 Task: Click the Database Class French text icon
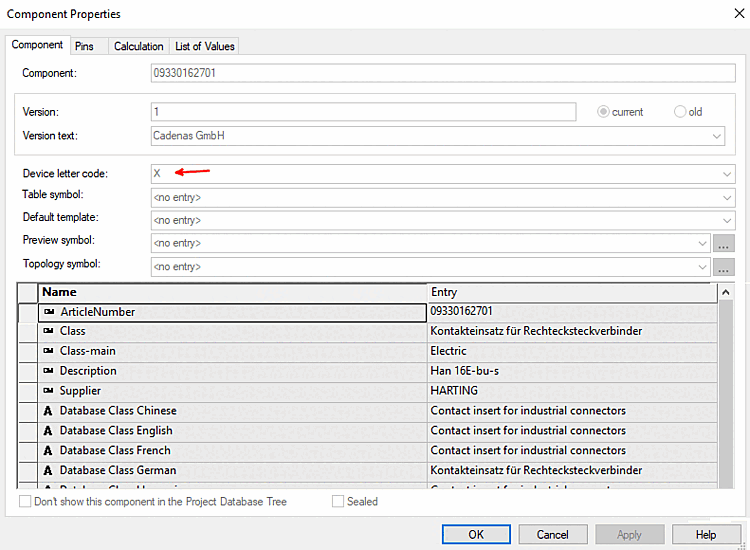[x=49, y=451]
